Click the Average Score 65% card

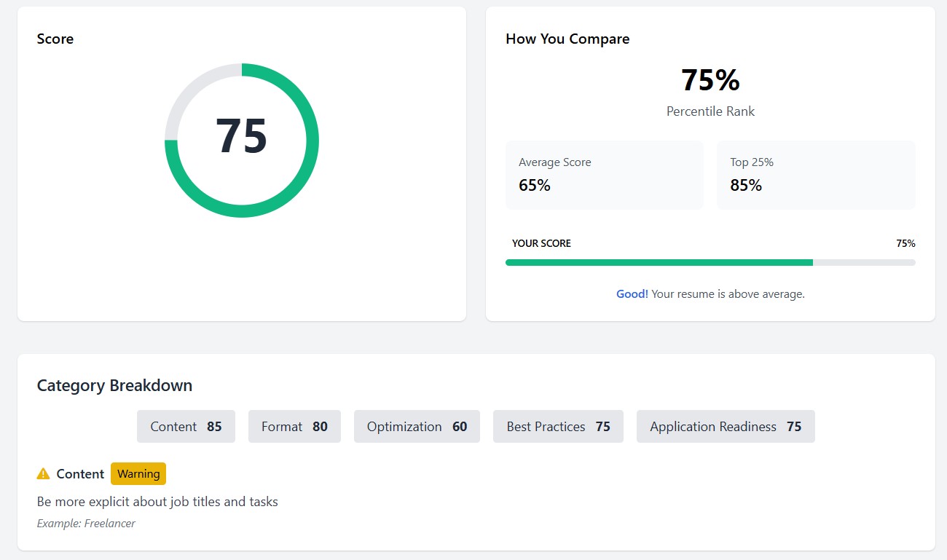(605, 175)
